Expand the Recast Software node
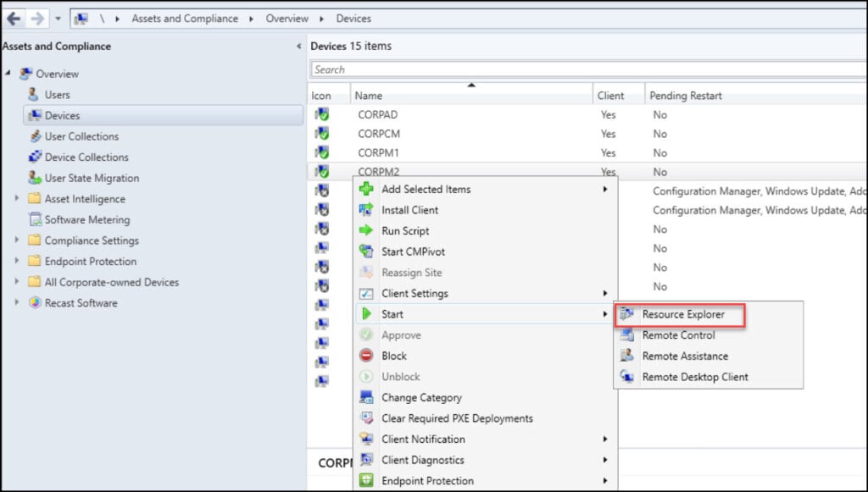The height and width of the screenshot is (492, 868). (16, 301)
